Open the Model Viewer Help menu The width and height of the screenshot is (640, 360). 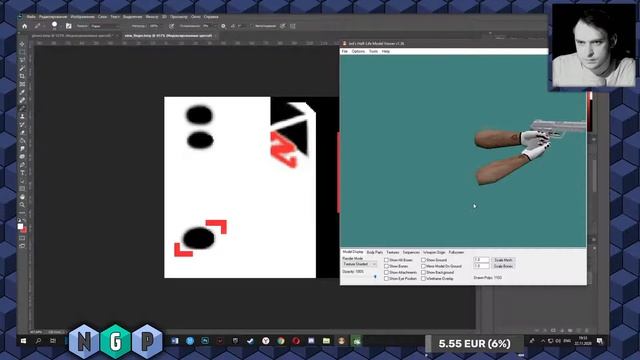386,51
